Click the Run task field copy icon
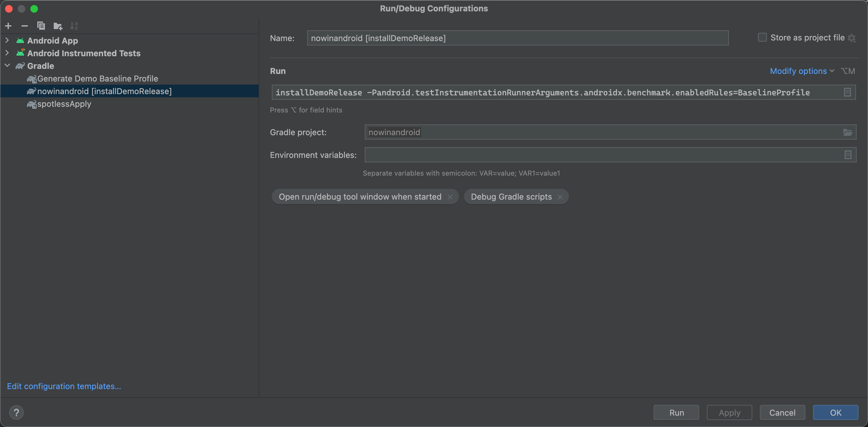 tap(847, 92)
